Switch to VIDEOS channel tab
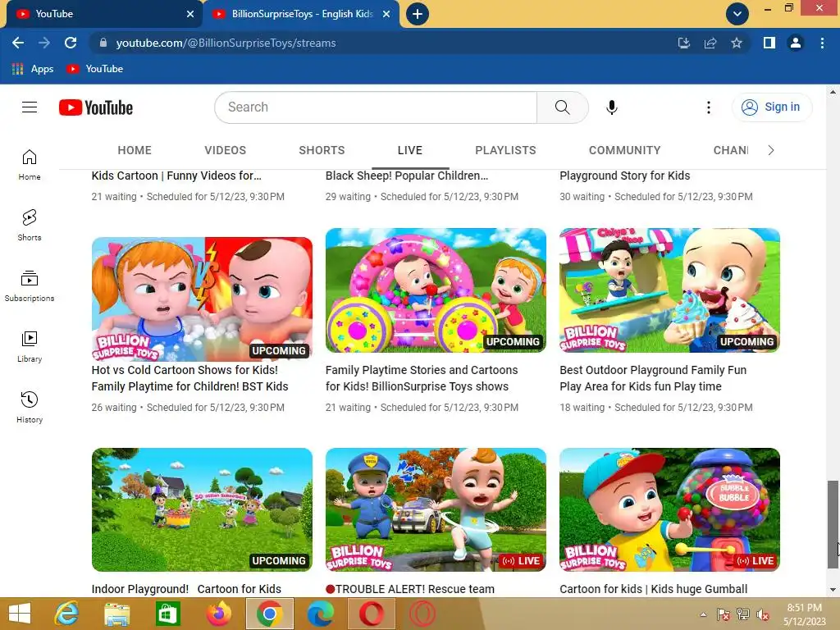Screen dimensions: 840x630 pyautogui.click(x=225, y=151)
